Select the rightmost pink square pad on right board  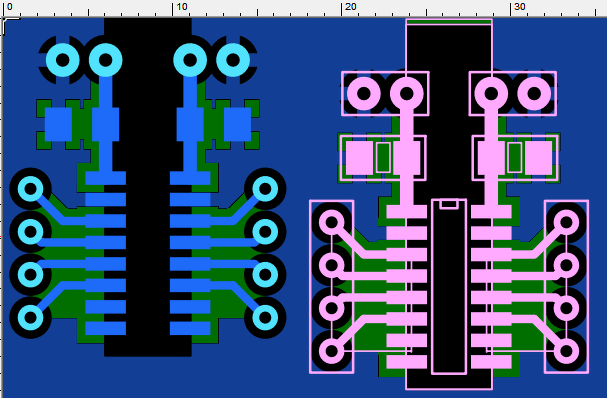pos(538,158)
